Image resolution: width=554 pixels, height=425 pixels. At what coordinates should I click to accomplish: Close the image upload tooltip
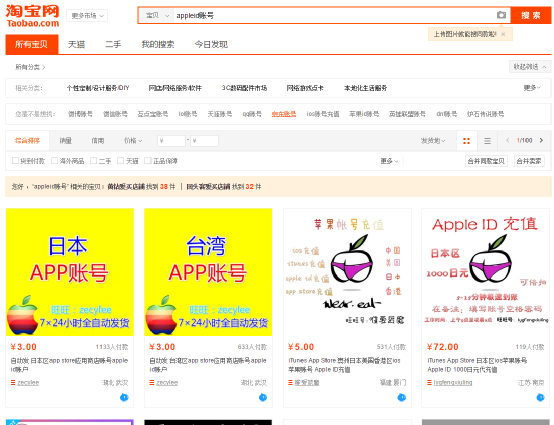click(x=503, y=34)
